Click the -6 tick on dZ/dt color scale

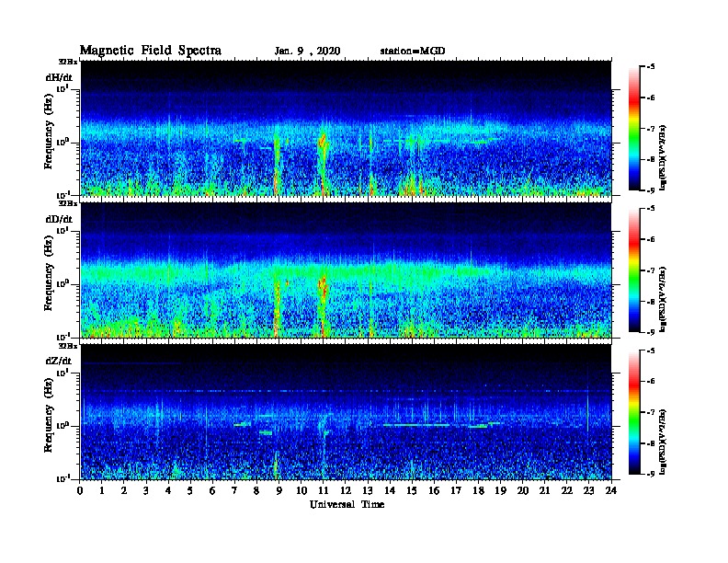[650, 381]
